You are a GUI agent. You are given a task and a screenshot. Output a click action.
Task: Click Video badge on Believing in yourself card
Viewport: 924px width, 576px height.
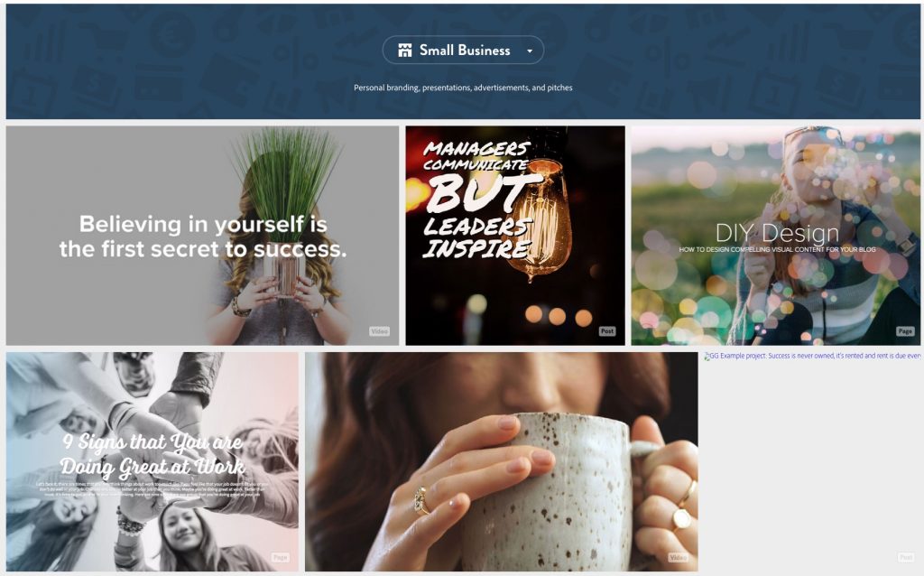[380, 331]
